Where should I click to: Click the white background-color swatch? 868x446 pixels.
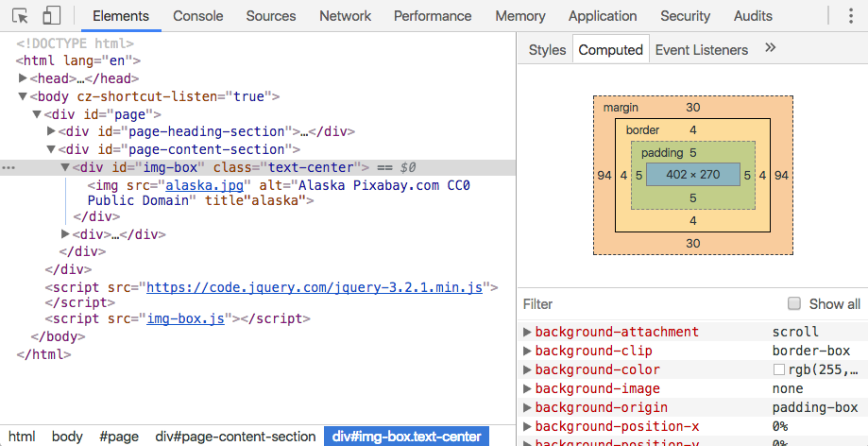pos(779,369)
